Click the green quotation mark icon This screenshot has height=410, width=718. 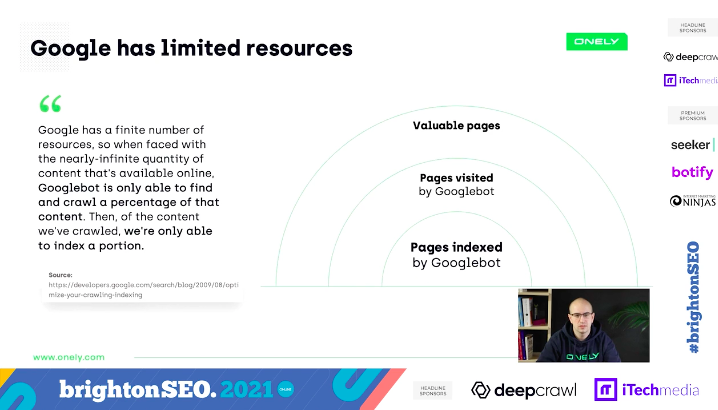50,104
